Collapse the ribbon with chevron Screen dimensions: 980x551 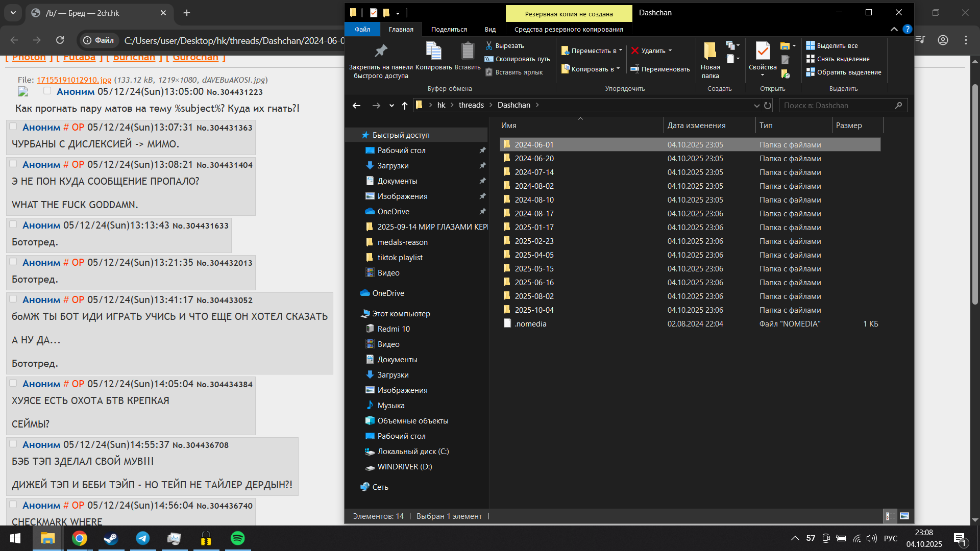(x=894, y=29)
